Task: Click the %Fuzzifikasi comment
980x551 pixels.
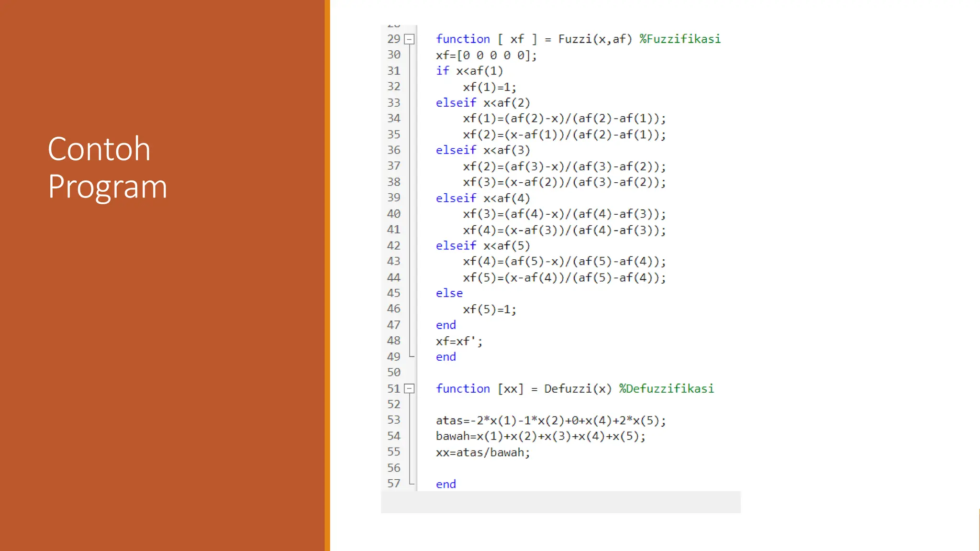Action: point(679,39)
